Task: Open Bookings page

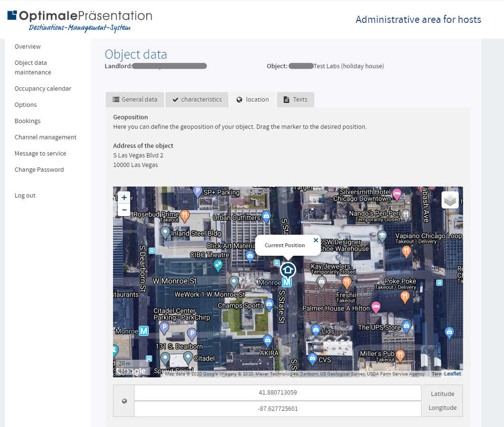Action: tap(28, 121)
